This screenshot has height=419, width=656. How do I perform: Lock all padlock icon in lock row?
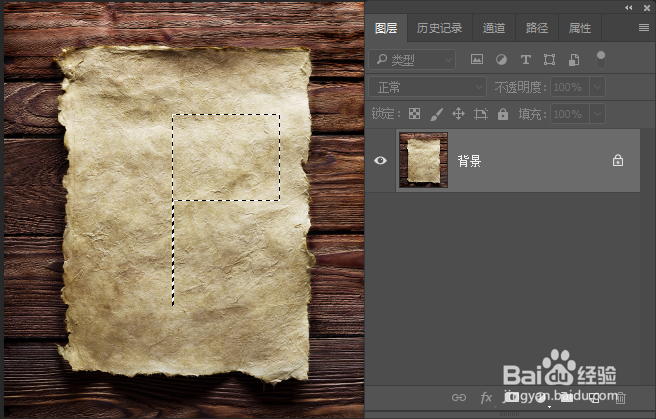(503, 114)
